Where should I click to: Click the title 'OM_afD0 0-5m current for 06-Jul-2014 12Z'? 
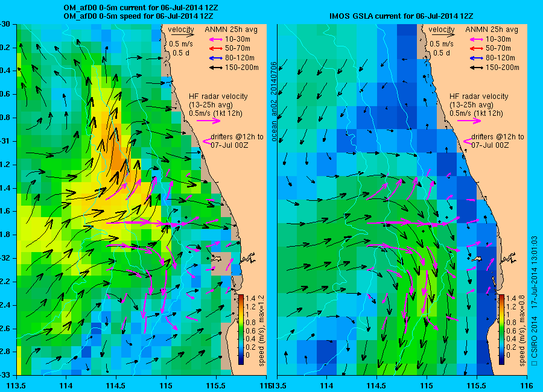pos(141,8)
